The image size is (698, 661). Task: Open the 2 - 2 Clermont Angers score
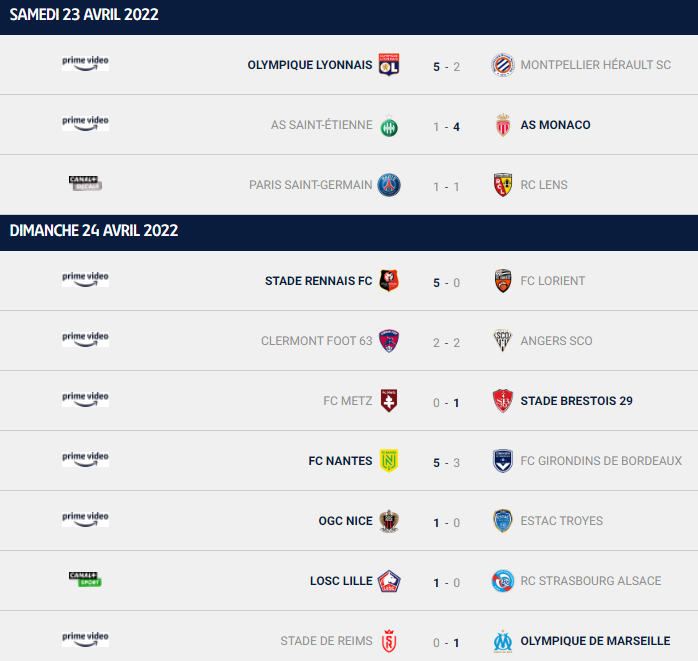[x=446, y=343]
